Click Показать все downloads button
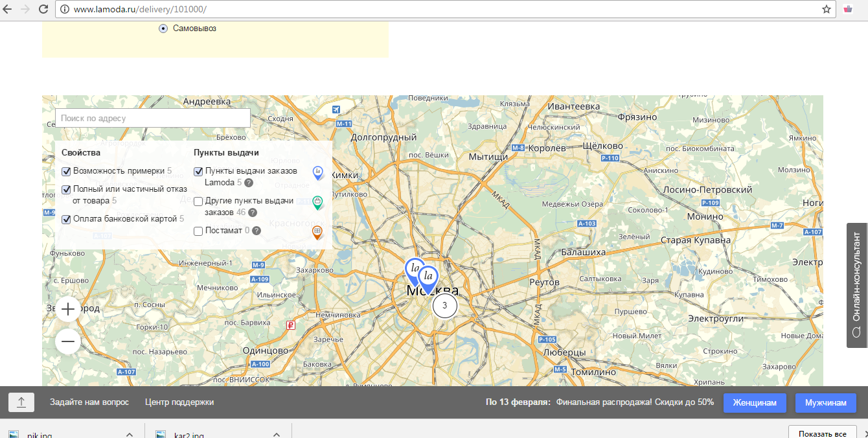 click(x=823, y=433)
